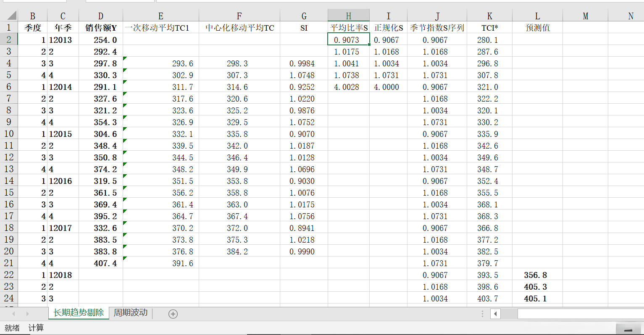Select cell H2 with value 0.9073
Viewport: 644px width, 335px height.
click(349, 39)
